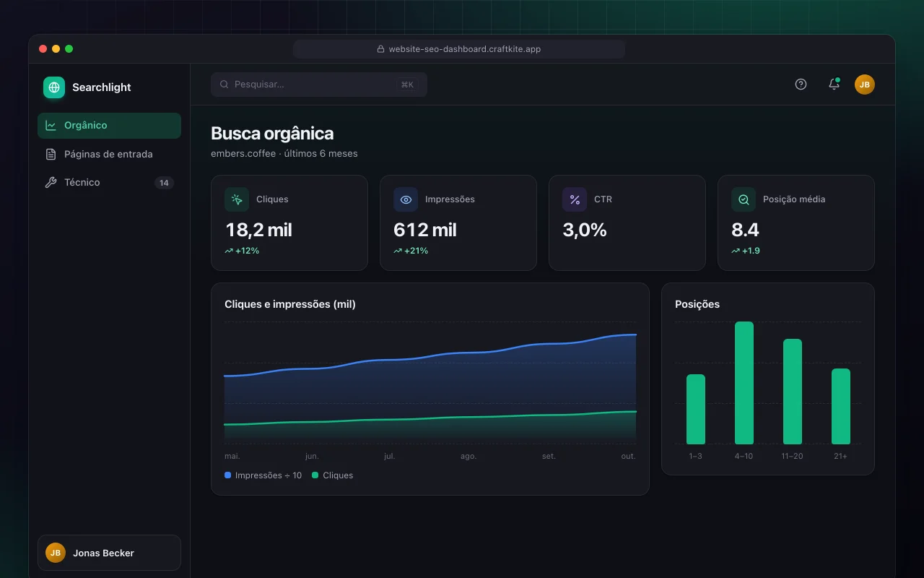Click the ago. axis label
The width and height of the screenshot is (924, 578).
pyautogui.click(x=468, y=457)
